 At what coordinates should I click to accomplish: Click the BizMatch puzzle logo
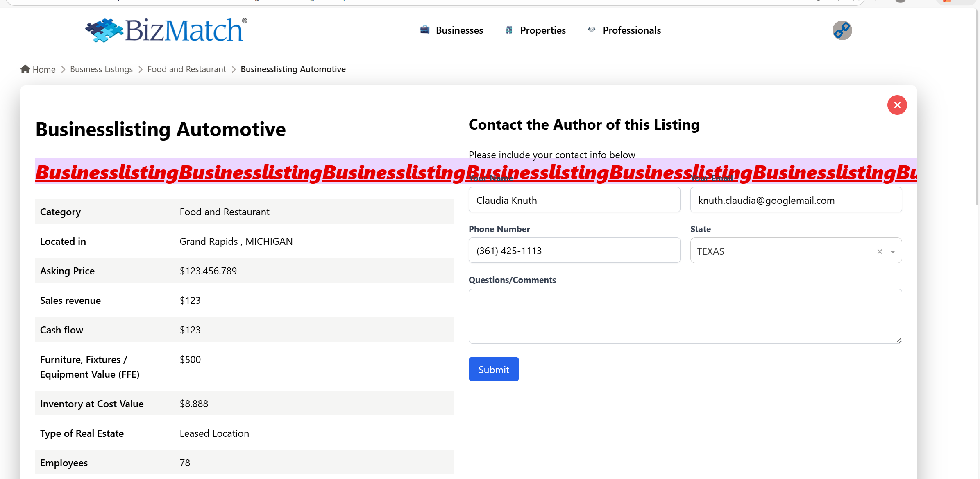104,30
